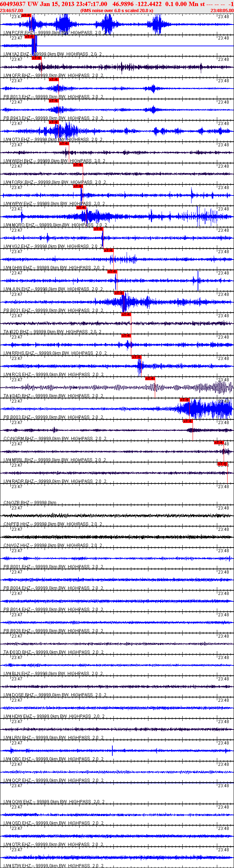Select the UW DOSE BHZ station label
Image resolution: width=234 pixels, height=868 pixels.
pos(19,695)
